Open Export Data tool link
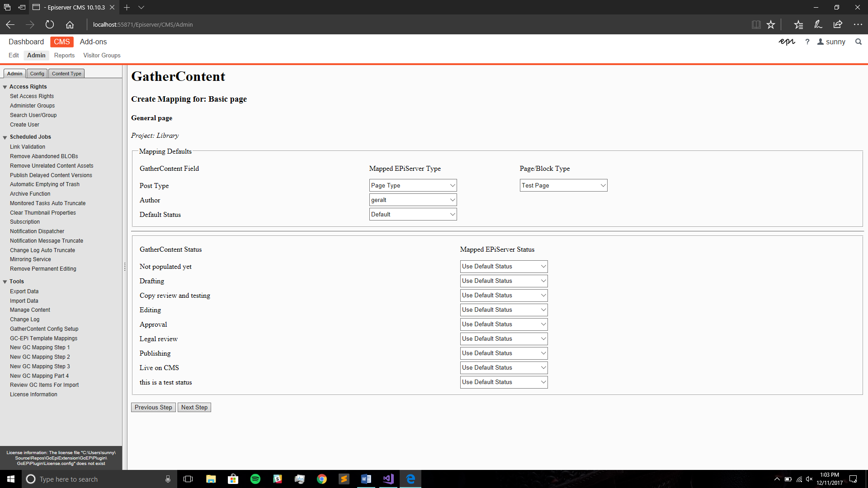This screenshot has height=488, width=868. [x=24, y=291]
